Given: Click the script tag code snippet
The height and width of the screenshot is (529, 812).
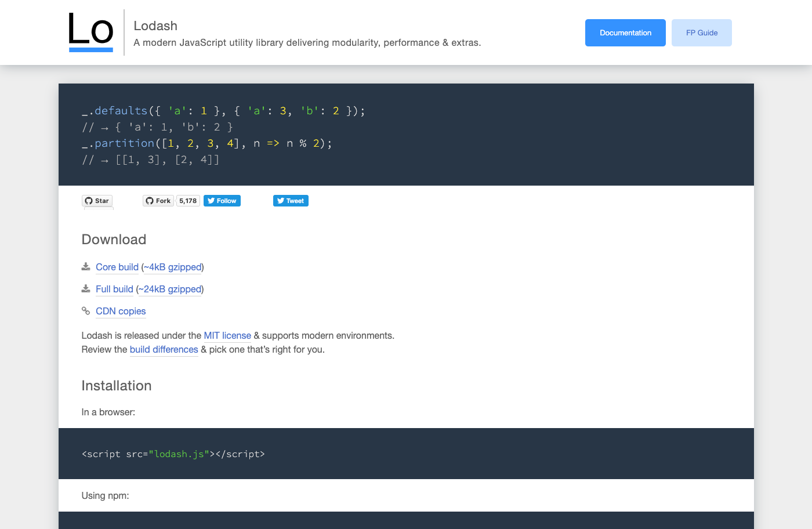Looking at the screenshot, I should point(173,454).
